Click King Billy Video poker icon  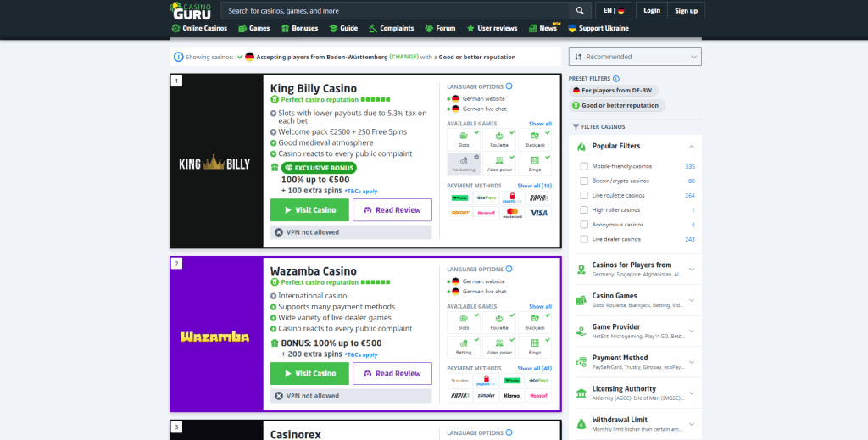[x=499, y=164]
